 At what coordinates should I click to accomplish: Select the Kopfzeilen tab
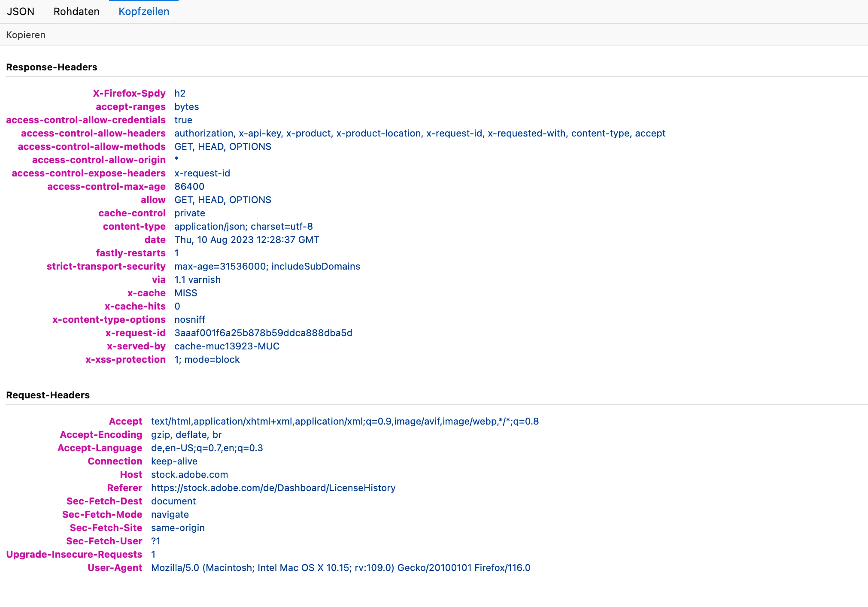[x=144, y=12]
